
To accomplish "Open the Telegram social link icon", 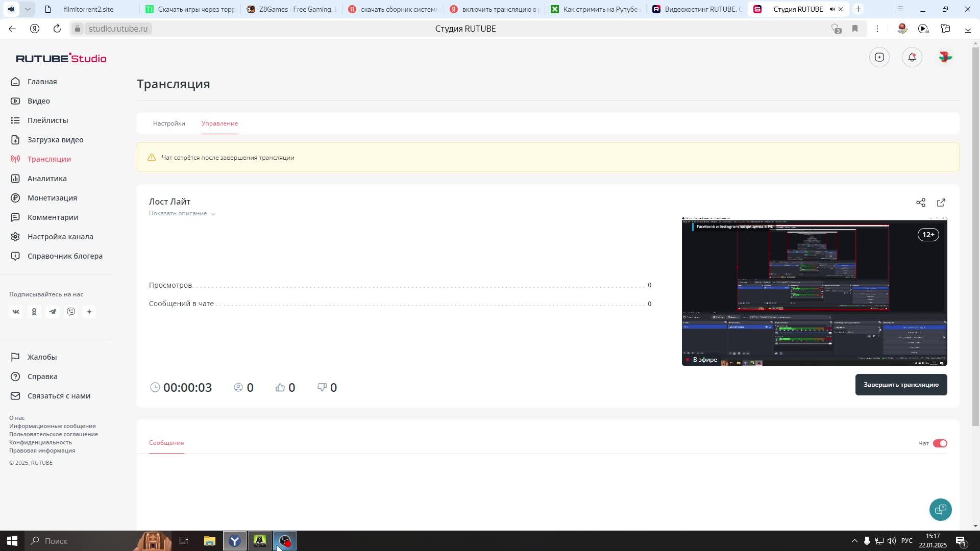I will click(x=53, y=312).
